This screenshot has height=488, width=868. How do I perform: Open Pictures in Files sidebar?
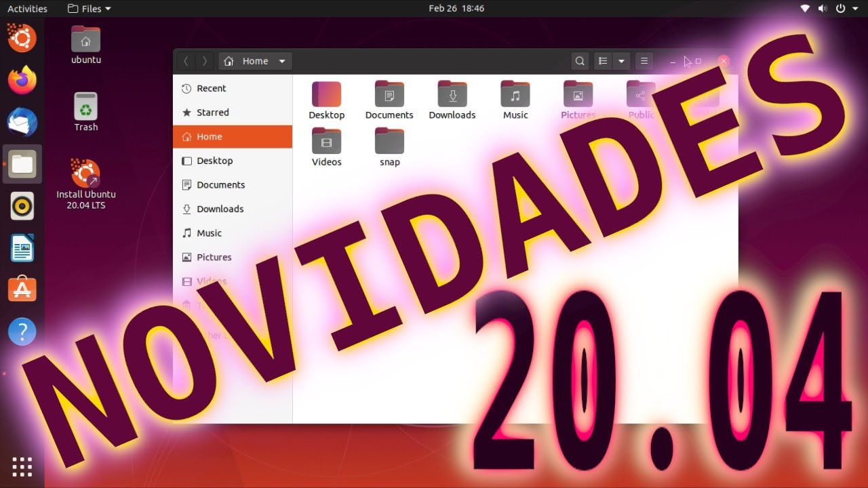coord(233,258)
